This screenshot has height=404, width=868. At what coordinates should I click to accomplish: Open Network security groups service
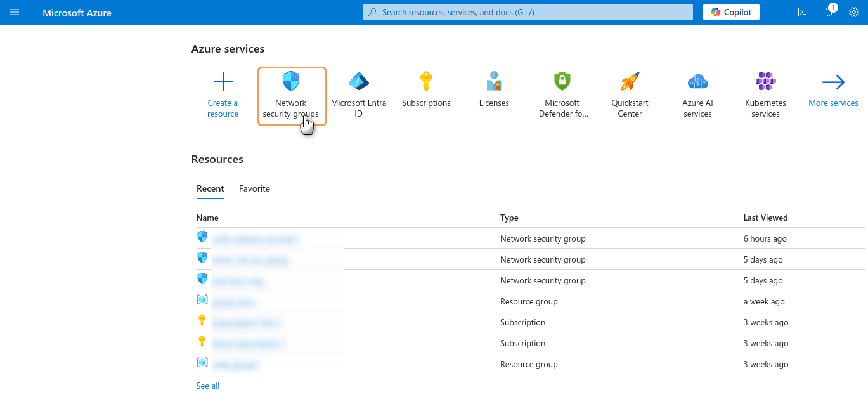(x=291, y=96)
